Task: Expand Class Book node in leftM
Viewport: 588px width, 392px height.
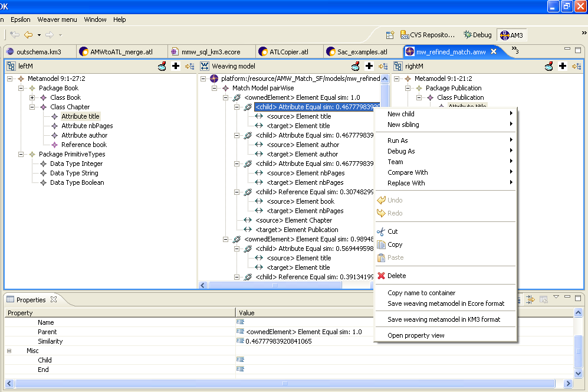Action: coord(32,97)
